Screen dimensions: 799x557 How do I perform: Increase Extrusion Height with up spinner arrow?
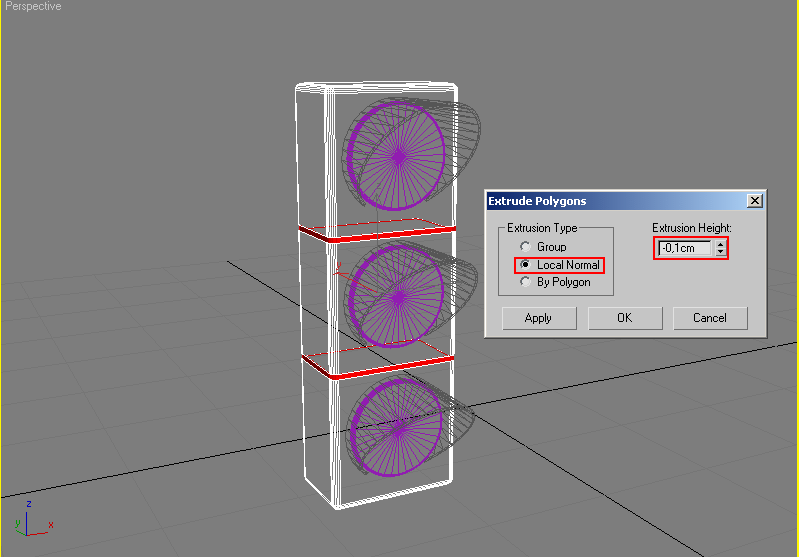point(721,245)
